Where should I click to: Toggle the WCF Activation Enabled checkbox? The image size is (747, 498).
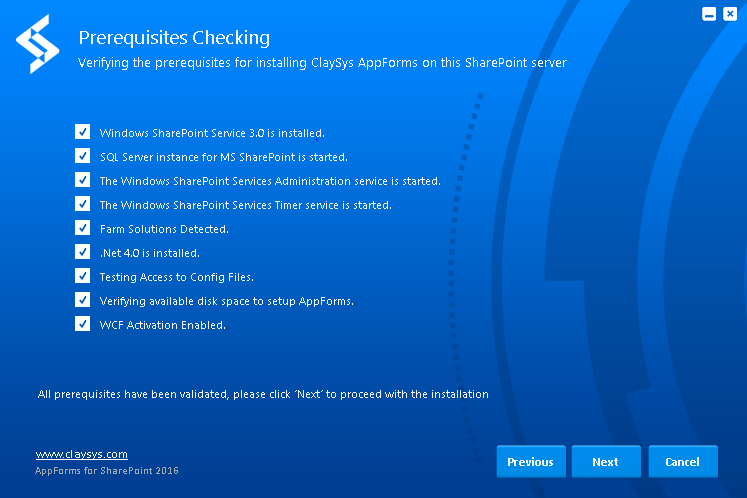[82, 324]
